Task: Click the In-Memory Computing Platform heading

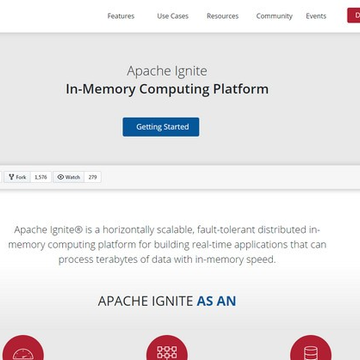Action: 167,89
